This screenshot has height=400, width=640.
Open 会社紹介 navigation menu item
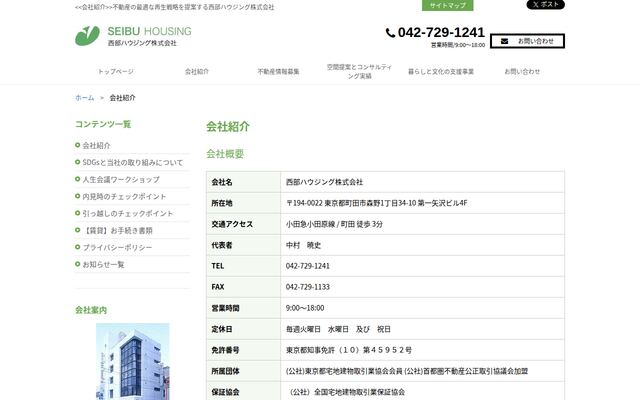(197, 71)
